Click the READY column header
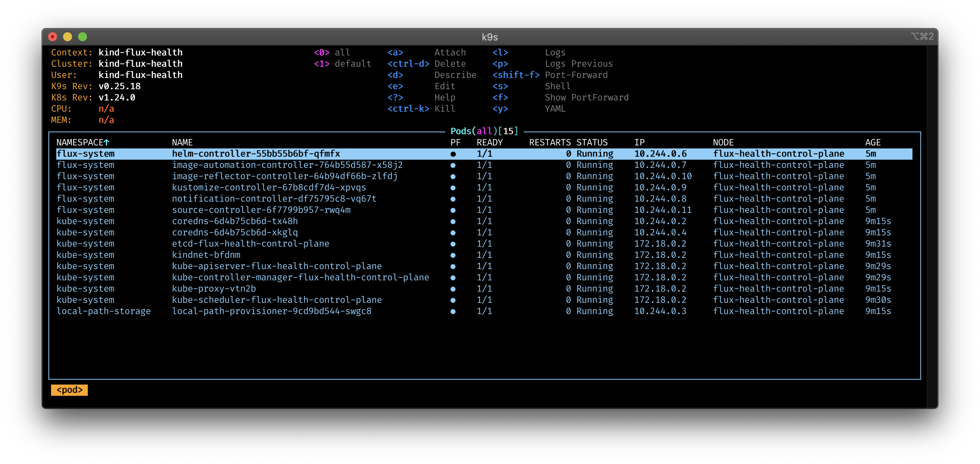This screenshot has width=980, height=464. click(x=490, y=142)
